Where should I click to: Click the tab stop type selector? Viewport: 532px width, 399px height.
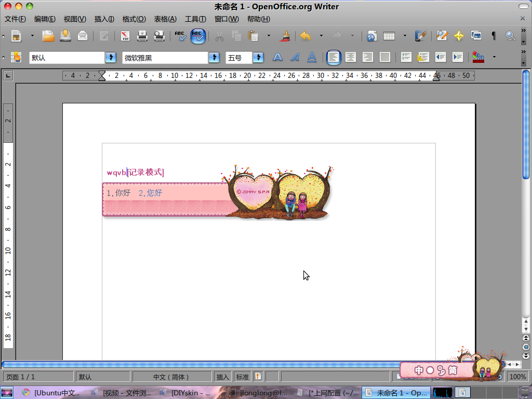click(x=8, y=75)
